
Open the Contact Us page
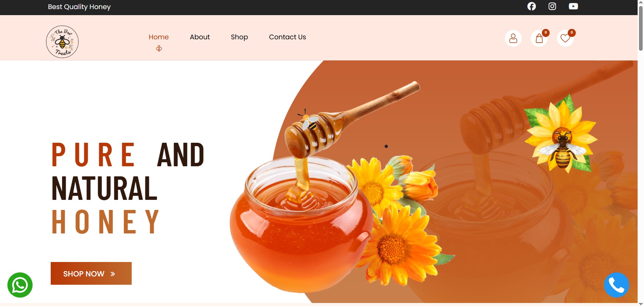pyautogui.click(x=287, y=37)
